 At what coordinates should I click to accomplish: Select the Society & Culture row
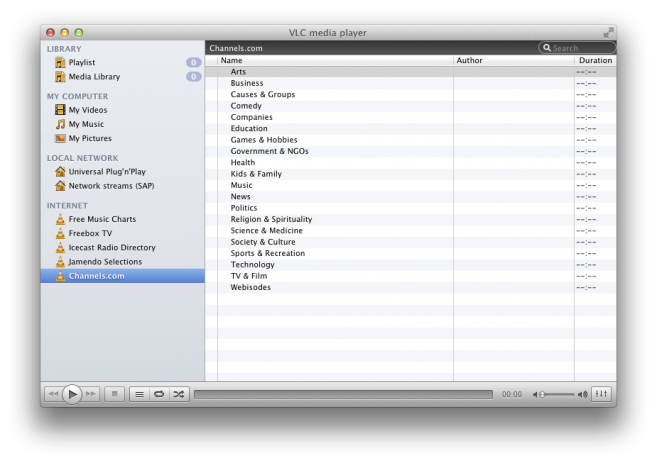pos(411,242)
